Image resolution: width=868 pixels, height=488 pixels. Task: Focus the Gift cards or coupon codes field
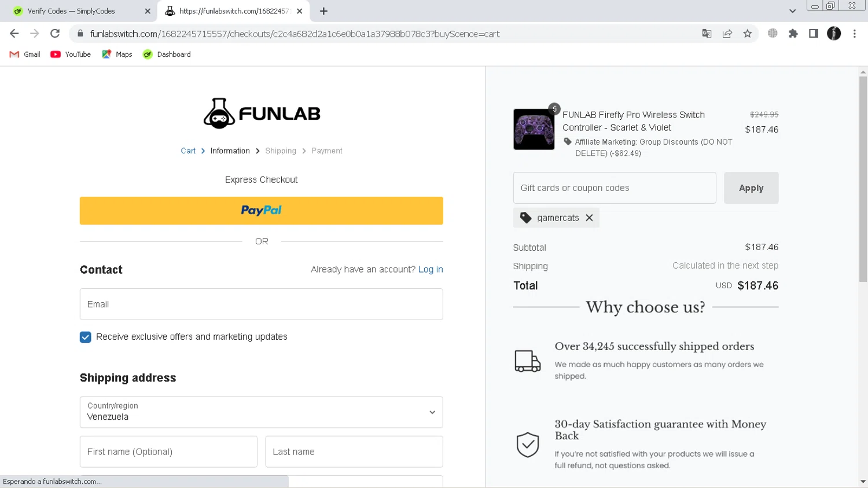(x=615, y=188)
